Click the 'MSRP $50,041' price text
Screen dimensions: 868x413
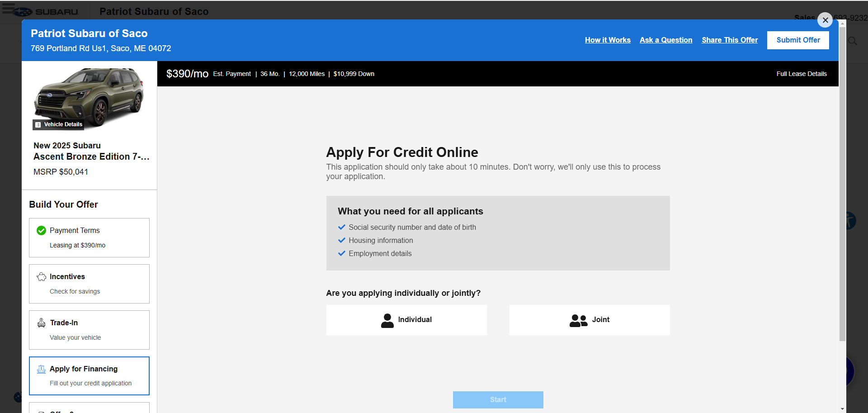[x=61, y=172]
